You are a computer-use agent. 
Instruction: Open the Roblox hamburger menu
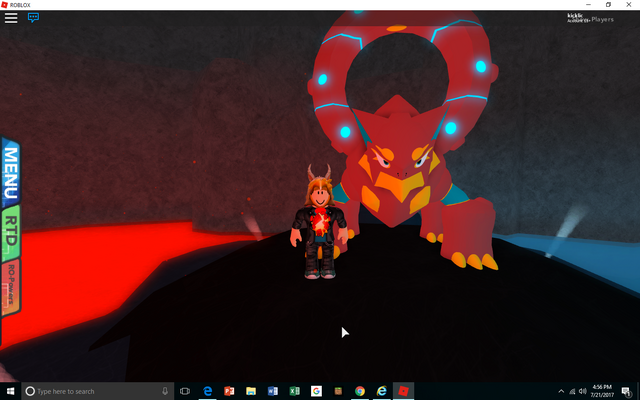click(11, 18)
